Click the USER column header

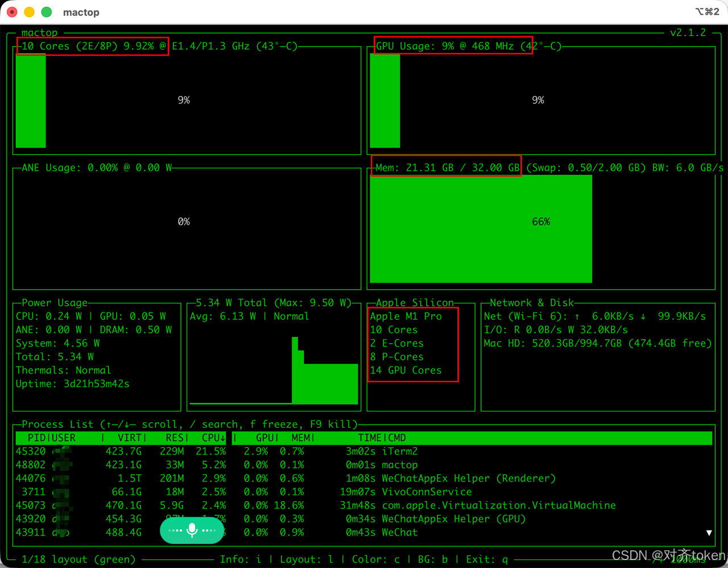[64, 438]
